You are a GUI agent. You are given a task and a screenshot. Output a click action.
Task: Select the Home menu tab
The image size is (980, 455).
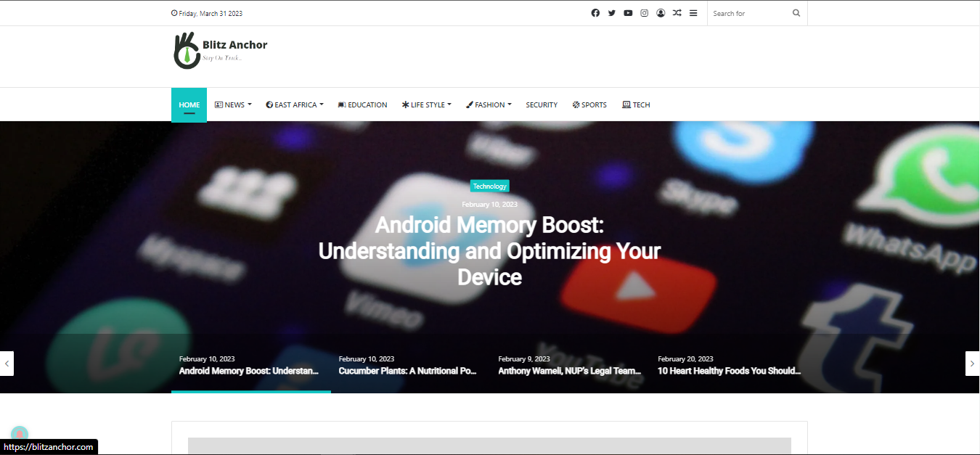tap(189, 105)
